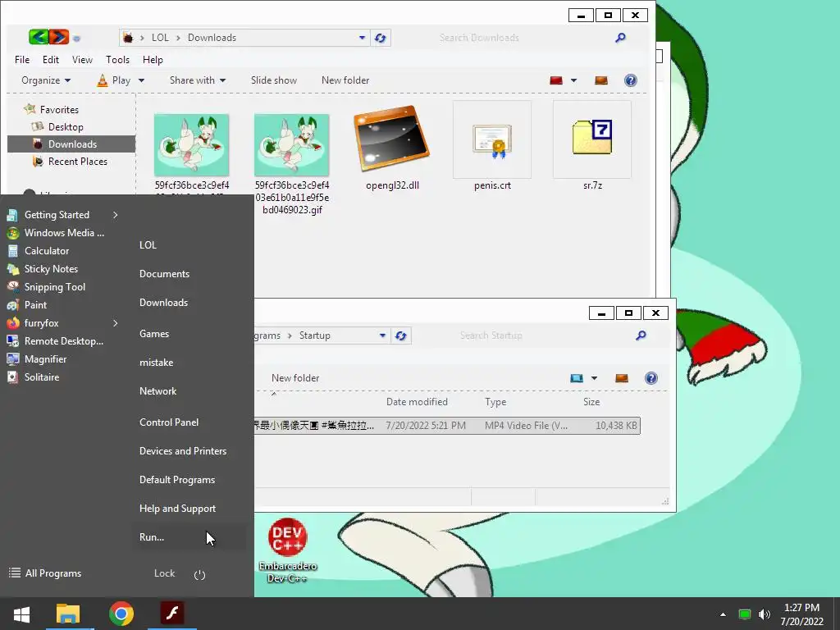Open help in the Downloads window toolbar
The width and height of the screenshot is (840, 630).
[x=631, y=80]
